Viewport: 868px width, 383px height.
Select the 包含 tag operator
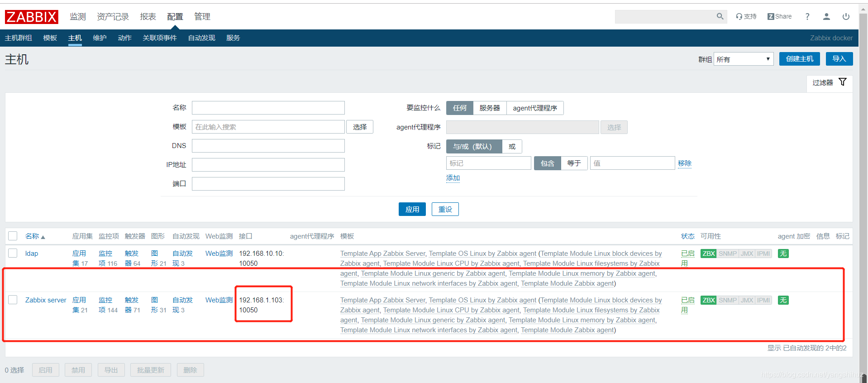(x=547, y=163)
